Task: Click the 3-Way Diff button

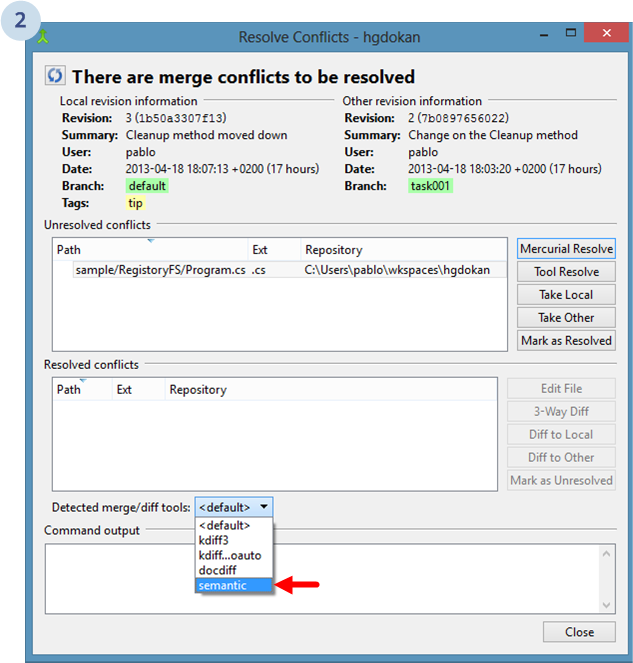Action: pos(561,411)
